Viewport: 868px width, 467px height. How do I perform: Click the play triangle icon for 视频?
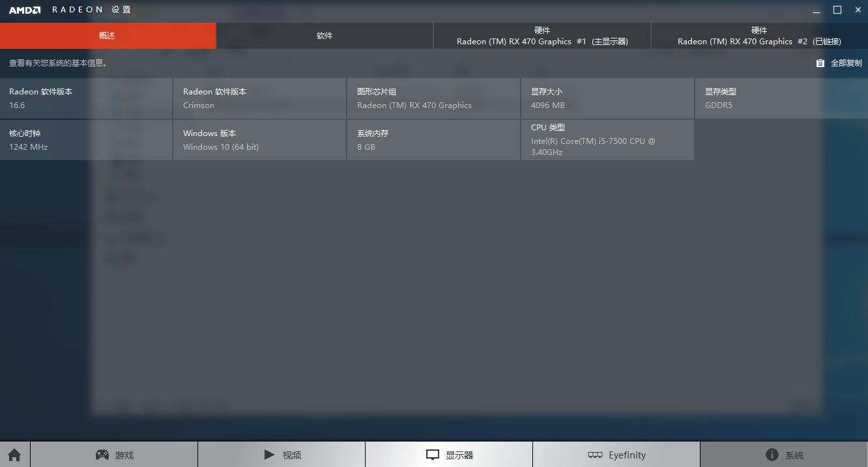coord(269,455)
